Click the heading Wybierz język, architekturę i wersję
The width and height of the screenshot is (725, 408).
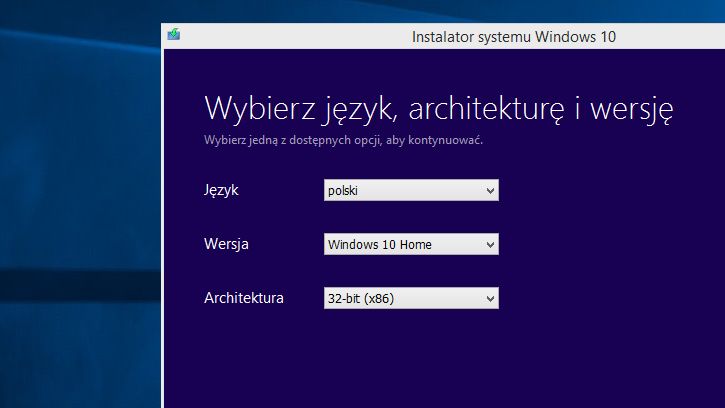pos(438,109)
